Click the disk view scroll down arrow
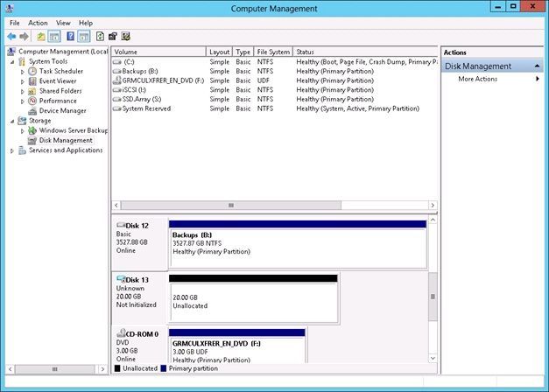This screenshot has height=392, width=549. (433, 359)
